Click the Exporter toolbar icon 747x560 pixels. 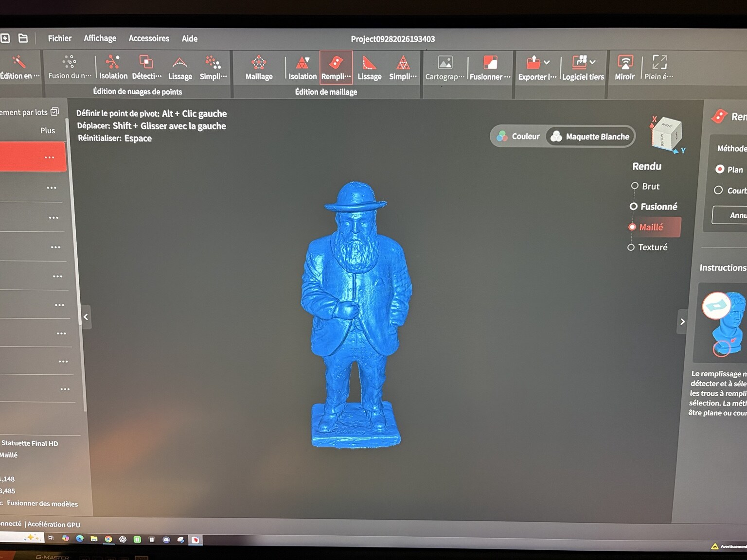[x=534, y=62]
